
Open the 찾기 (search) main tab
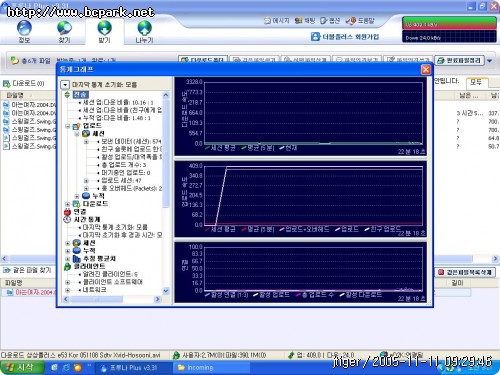tap(64, 32)
